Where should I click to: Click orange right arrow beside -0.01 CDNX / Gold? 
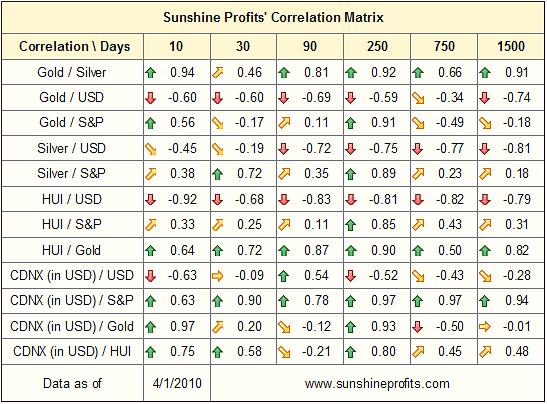[x=485, y=327]
